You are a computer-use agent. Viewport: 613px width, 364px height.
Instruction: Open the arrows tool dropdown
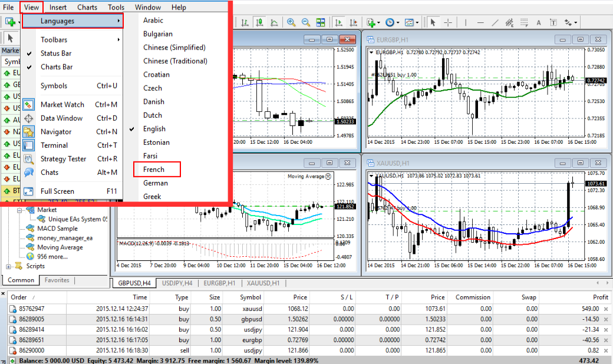tap(575, 22)
